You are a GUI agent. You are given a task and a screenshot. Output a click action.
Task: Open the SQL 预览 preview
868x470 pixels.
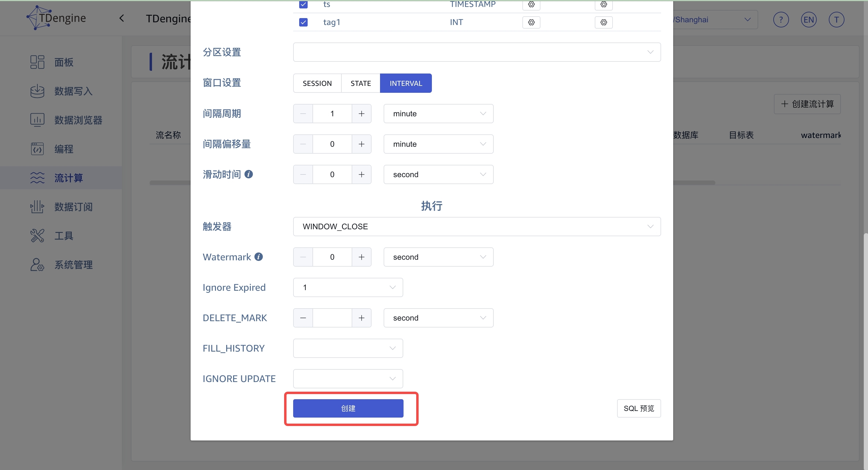pos(638,408)
